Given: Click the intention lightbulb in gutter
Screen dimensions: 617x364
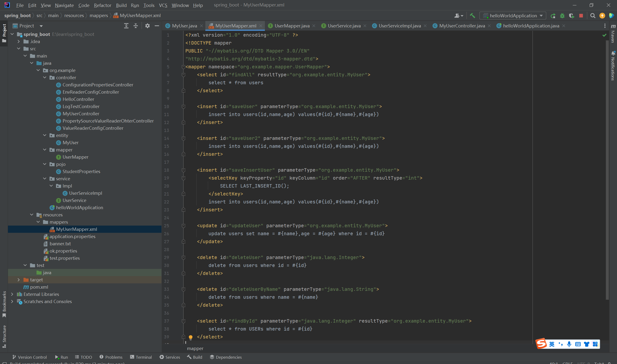Looking at the screenshot, I should [x=191, y=337].
